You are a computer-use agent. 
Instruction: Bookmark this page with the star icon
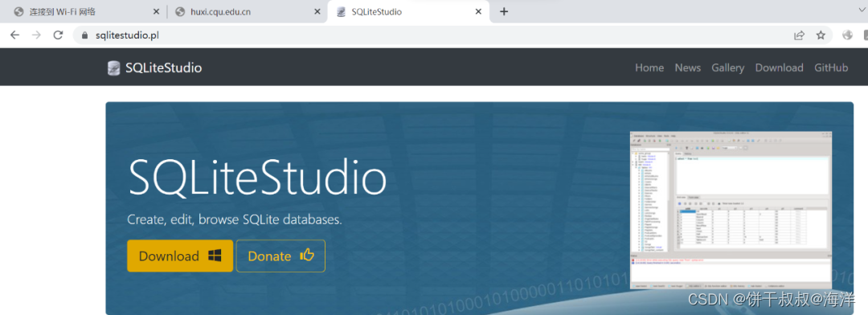[821, 35]
